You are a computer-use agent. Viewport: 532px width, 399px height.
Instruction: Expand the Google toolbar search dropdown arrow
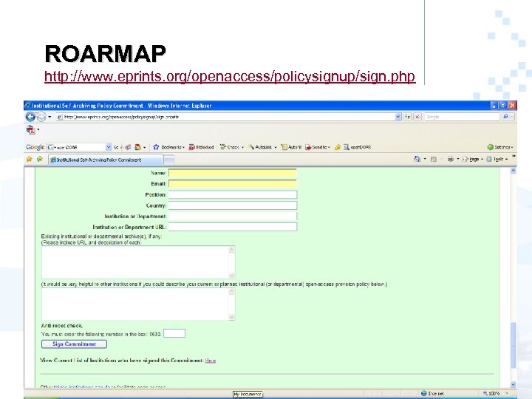[x=109, y=147]
